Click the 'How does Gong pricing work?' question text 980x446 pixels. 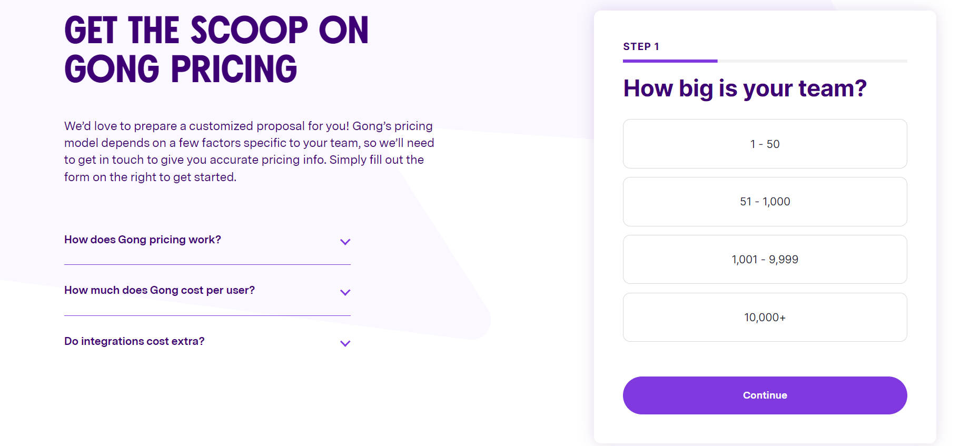(143, 239)
